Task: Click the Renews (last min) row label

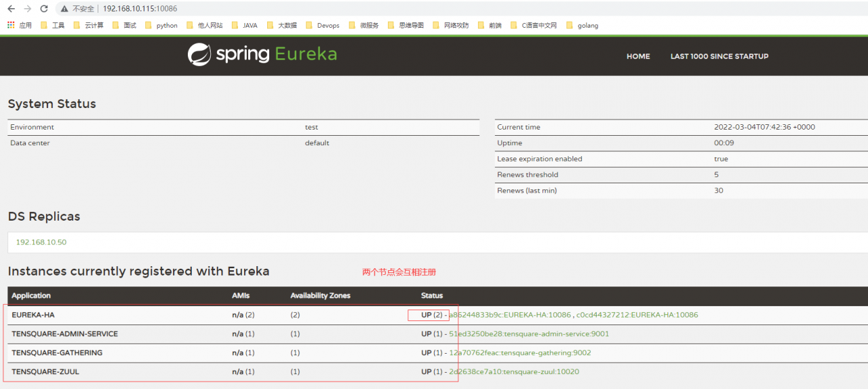Action: 527,191
